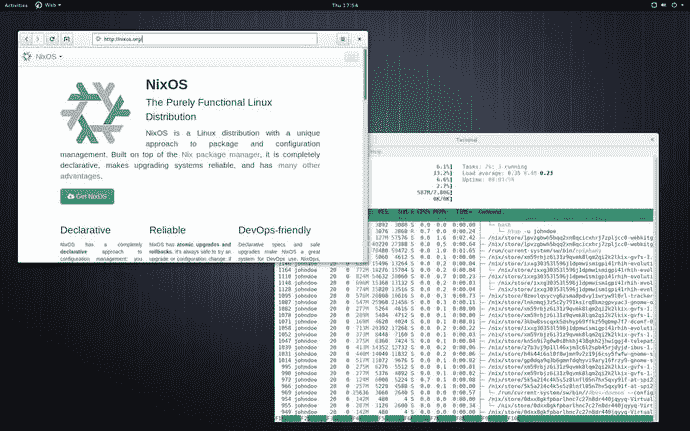Image resolution: width=690 pixels, height=431 pixels.
Task: Select htop process row with PID 972
Action: pos(464,379)
